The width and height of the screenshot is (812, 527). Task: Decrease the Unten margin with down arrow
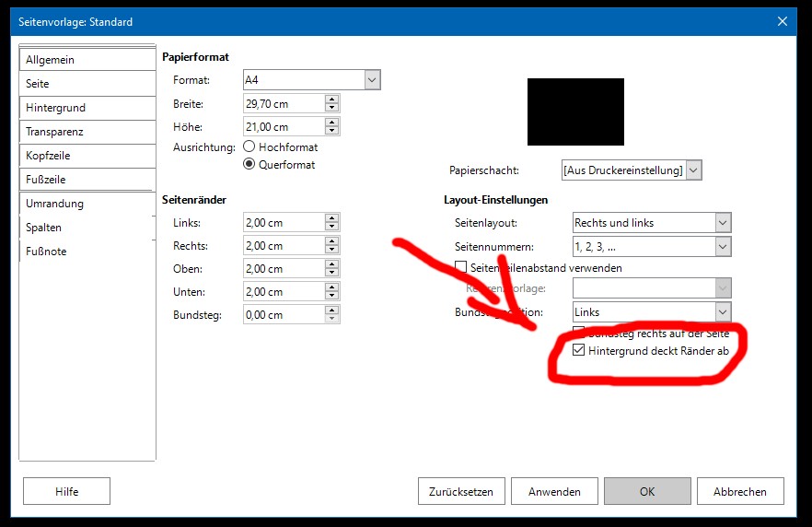point(332,297)
